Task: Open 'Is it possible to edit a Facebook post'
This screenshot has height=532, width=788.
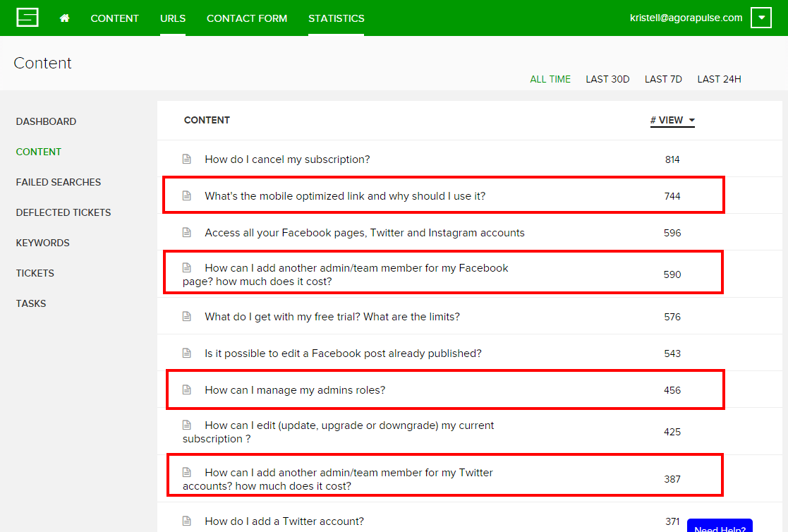Action: 343,353
